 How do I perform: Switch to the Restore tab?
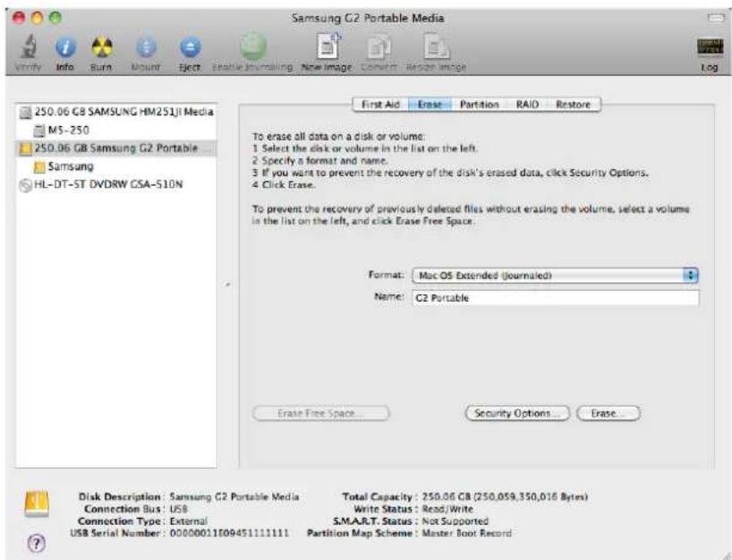[x=574, y=105]
